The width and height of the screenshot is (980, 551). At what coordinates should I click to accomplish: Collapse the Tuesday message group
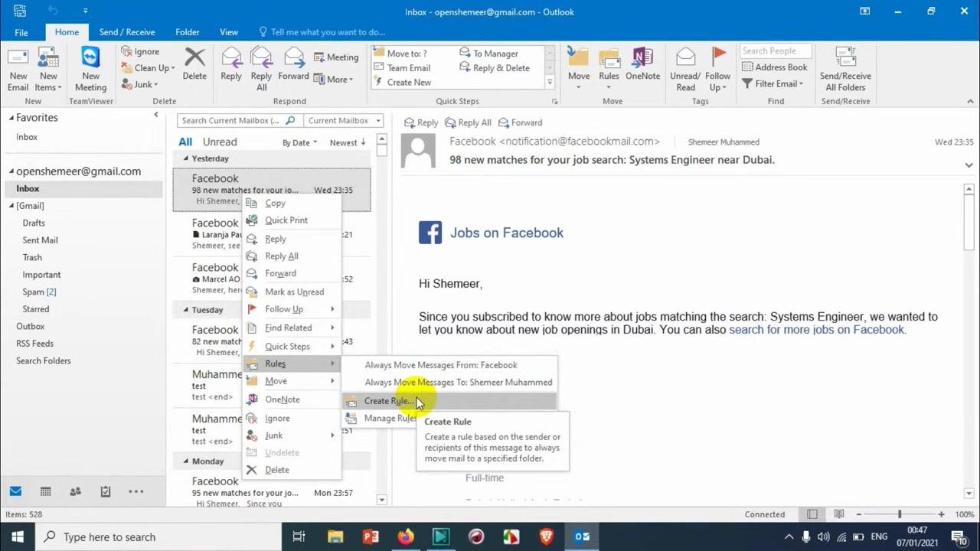pos(186,310)
